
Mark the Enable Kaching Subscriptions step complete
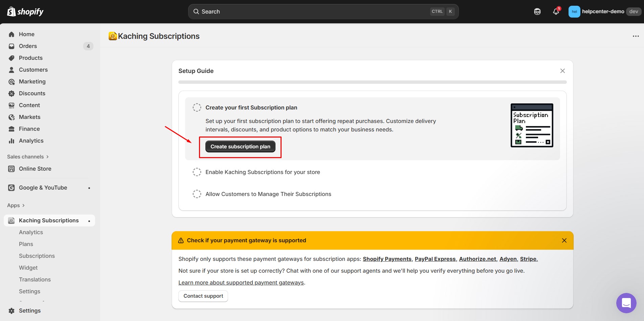(197, 172)
